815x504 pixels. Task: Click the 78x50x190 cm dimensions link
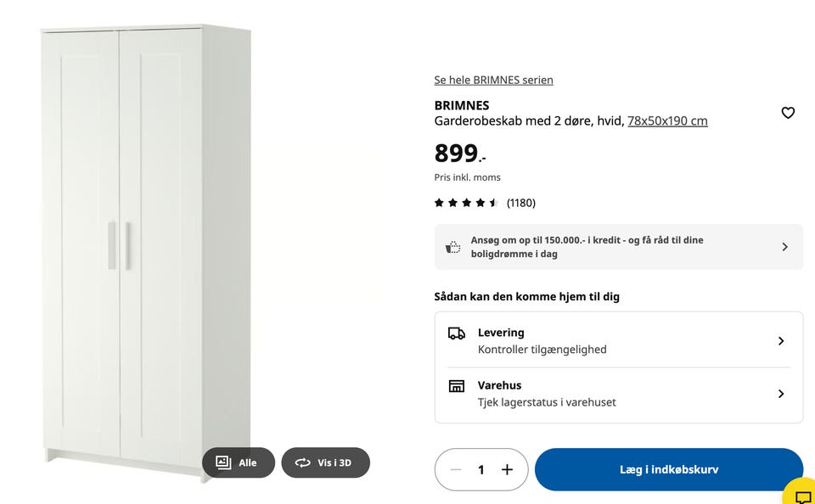[x=667, y=120]
